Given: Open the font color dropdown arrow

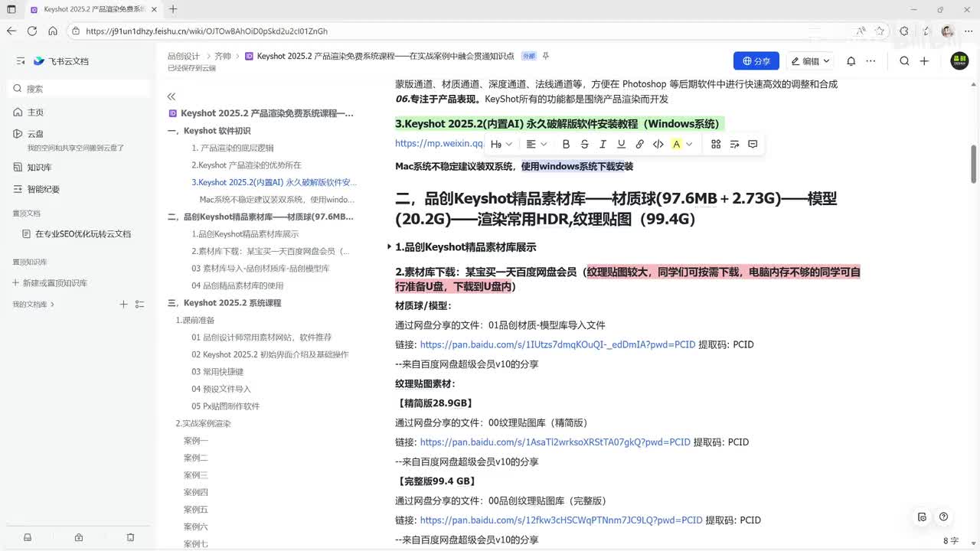Looking at the screenshot, I should tap(689, 144).
